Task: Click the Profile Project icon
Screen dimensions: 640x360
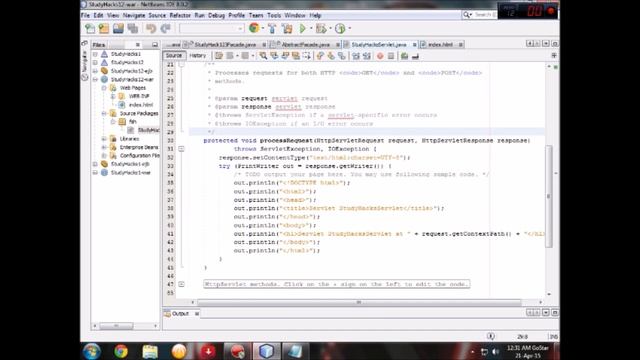Action: 340,29
